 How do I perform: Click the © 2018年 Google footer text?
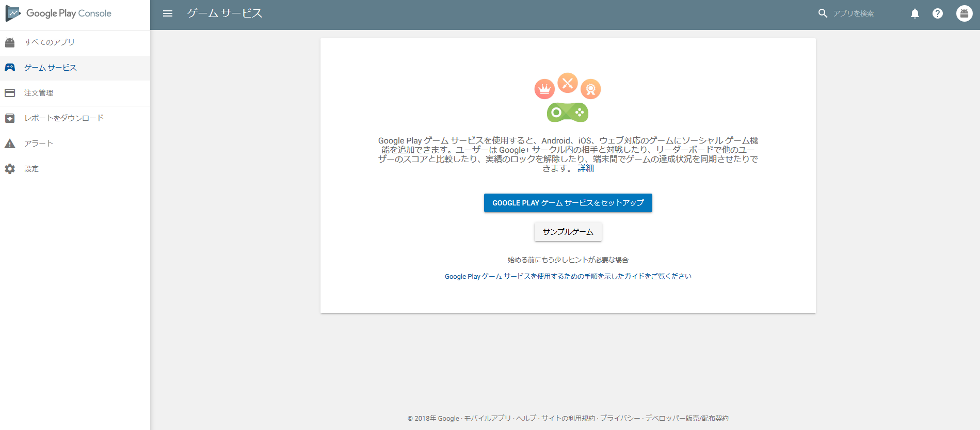tap(433, 419)
